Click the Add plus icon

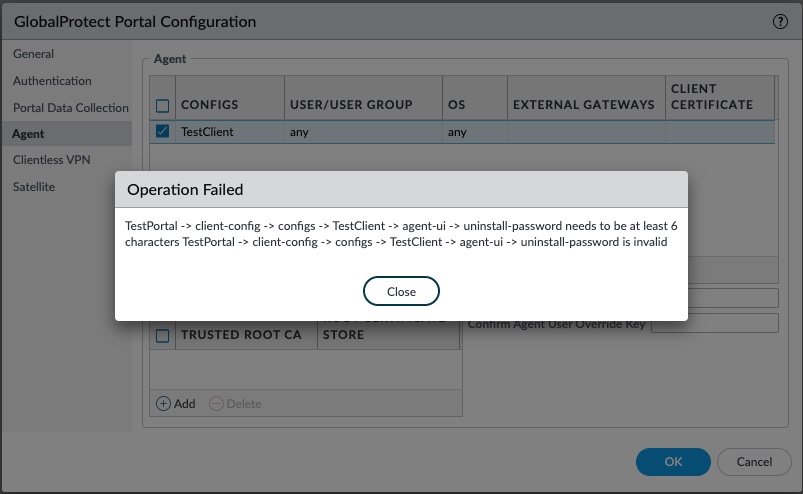(x=164, y=403)
